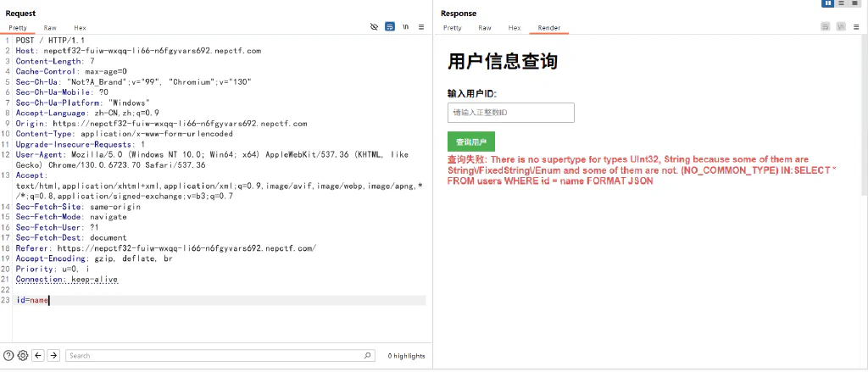Click the Sec-Fetch-Mode: navigate header

[x=71, y=217]
